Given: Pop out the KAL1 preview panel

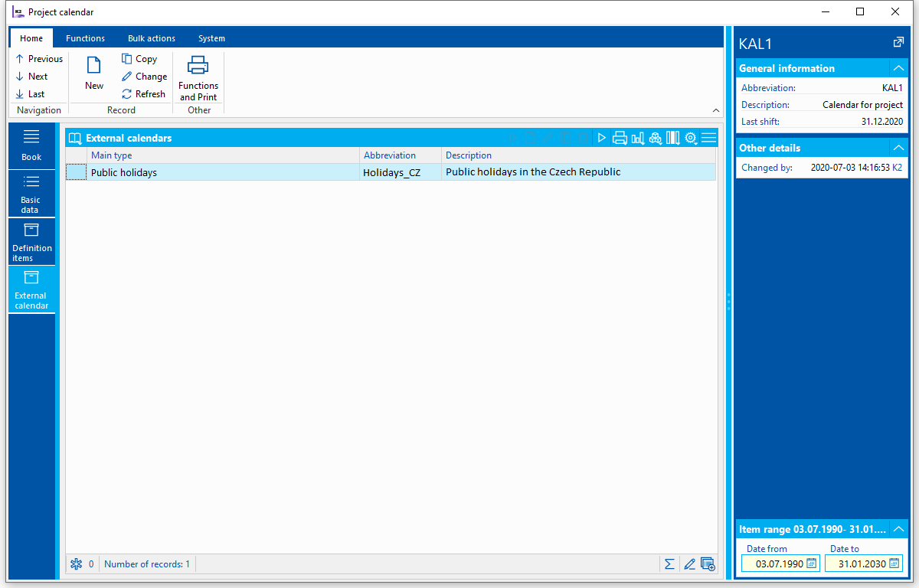Looking at the screenshot, I should pyautogui.click(x=899, y=42).
